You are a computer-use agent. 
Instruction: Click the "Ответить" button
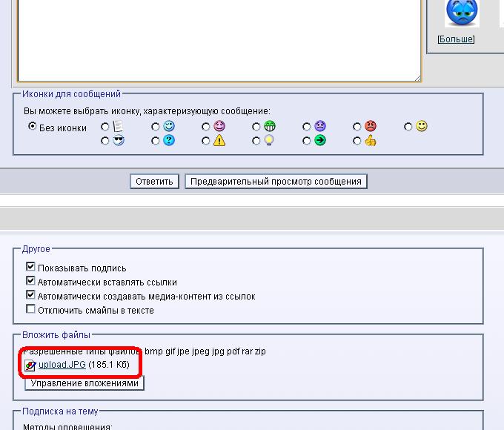[154, 182]
